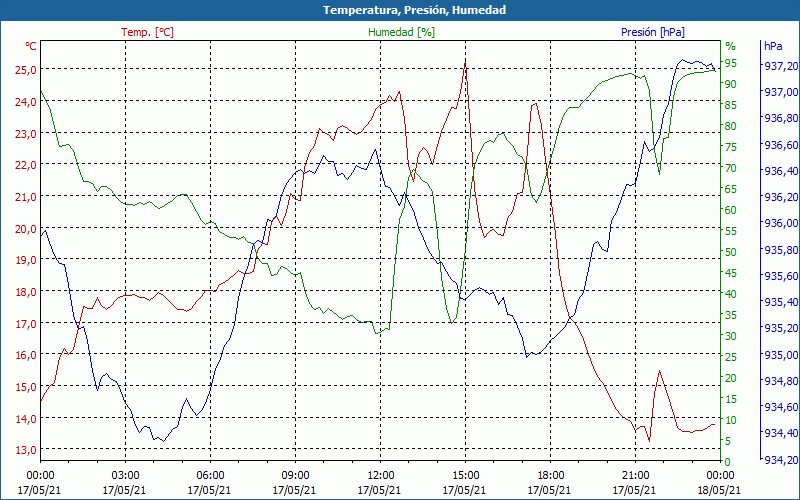Click the 03:00 time axis label

125,476
